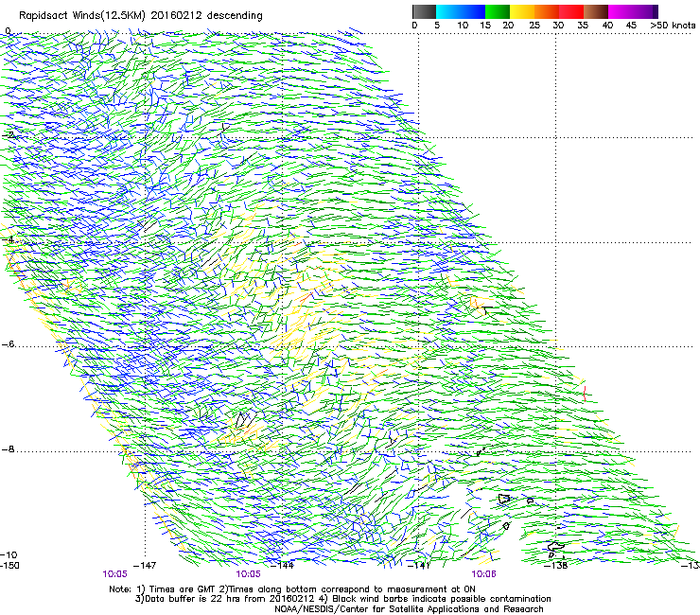
Task: Click the blue 10-15 knots legend swatch
Action: click(x=473, y=11)
